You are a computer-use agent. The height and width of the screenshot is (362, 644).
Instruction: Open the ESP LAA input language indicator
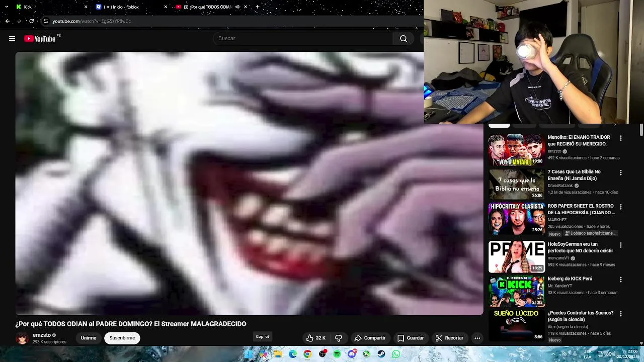pos(587,354)
